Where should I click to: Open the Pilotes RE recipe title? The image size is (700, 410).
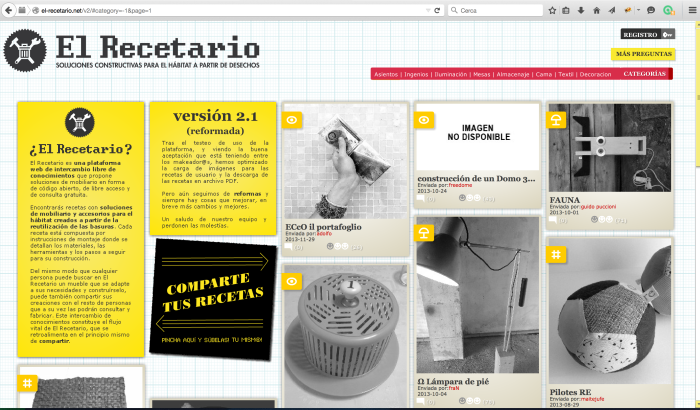coord(571,392)
